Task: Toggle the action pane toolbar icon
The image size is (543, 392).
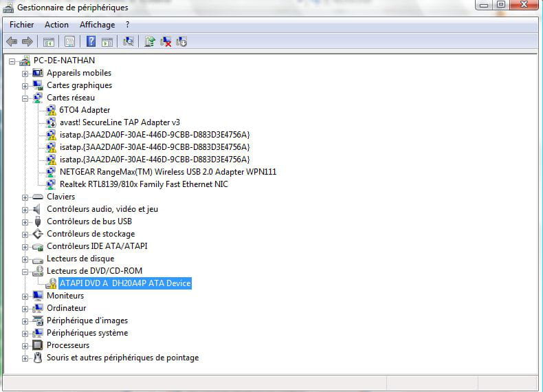Action: [107, 42]
